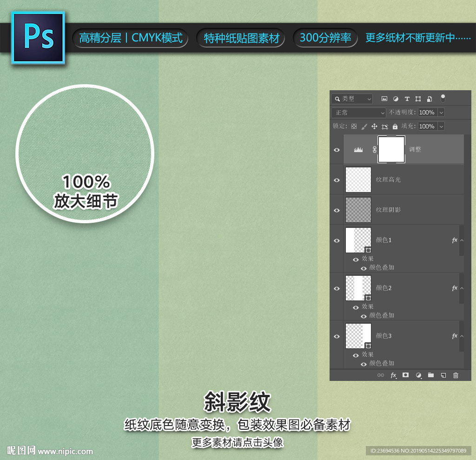Select the 颜色3 layer
The height and width of the screenshot is (460, 476).
[x=409, y=336]
